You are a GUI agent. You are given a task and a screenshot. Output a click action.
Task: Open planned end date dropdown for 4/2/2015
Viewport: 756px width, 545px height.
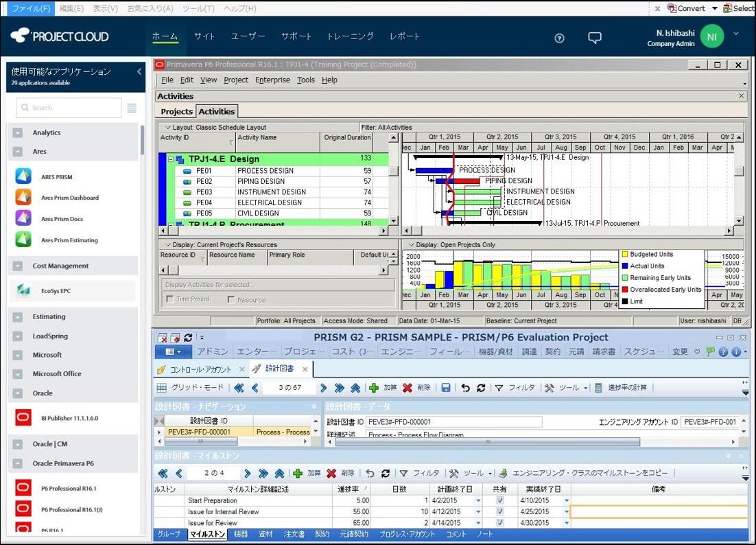click(478, 500)
